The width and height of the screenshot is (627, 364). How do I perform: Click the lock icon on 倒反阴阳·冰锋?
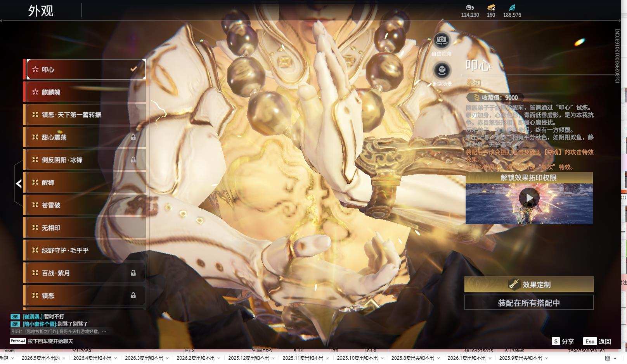(x=133, y=160)
